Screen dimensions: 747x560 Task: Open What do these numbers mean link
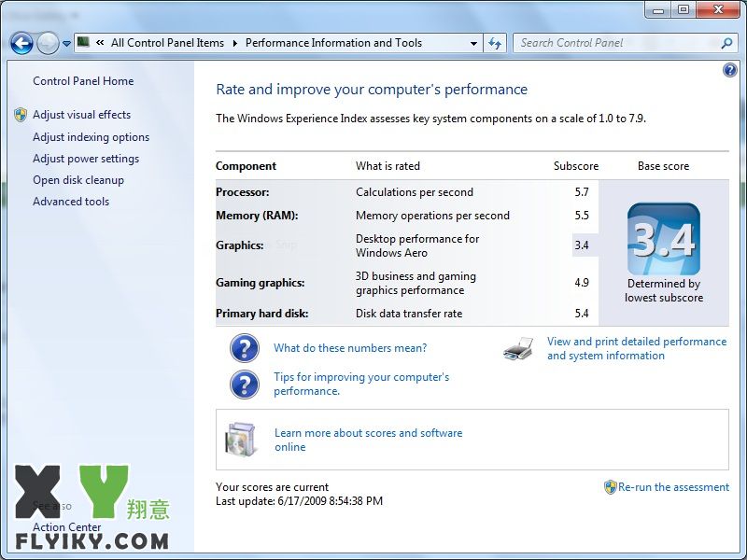pos(350,348)
